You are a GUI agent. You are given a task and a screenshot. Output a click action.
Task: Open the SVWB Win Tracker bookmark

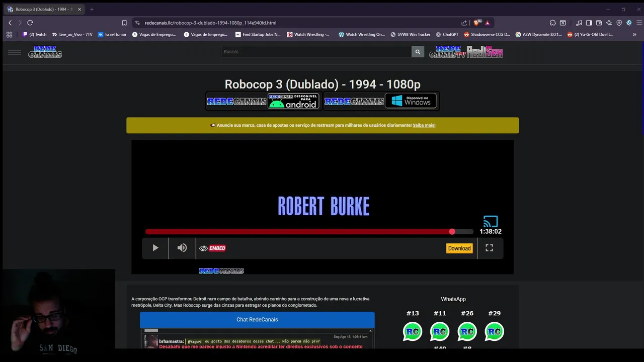[410, 35]
